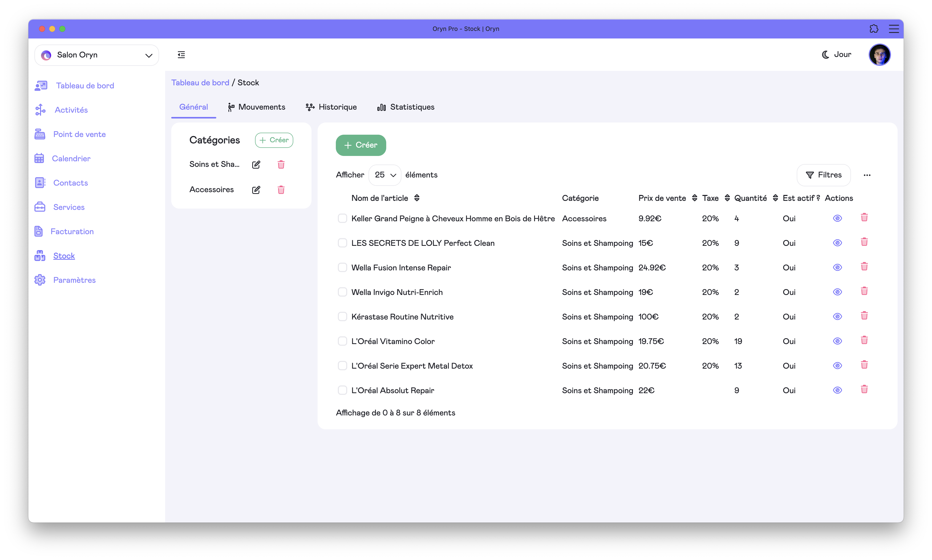Click the green Créer article button
This screenshot has width=932, height=560.
[x=360, y=145]
